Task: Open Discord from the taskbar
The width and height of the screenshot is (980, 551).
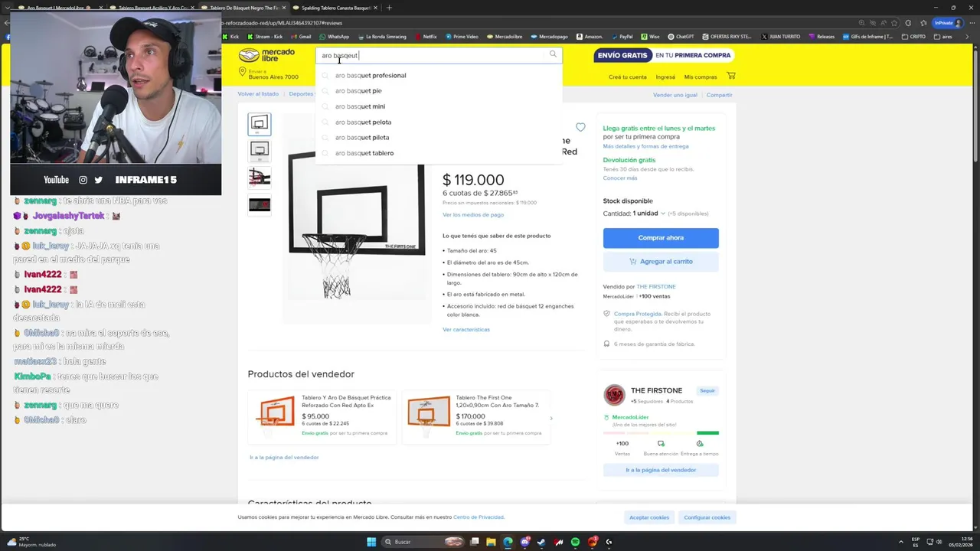Action: (525, 542)
